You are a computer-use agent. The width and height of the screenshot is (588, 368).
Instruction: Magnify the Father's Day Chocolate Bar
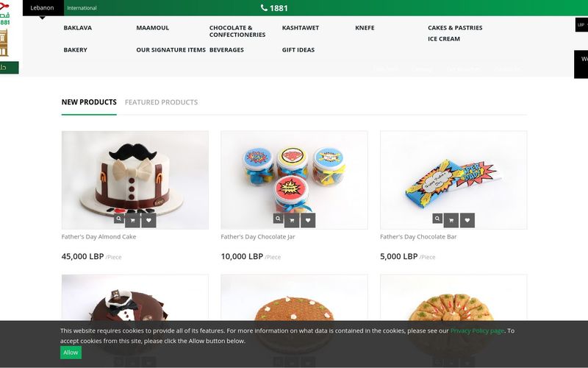click(x=437, y=219)
